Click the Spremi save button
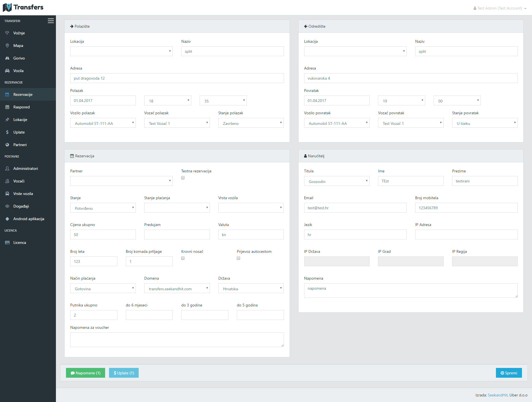The width and height of the screenshot is (532, 402). 509,373
